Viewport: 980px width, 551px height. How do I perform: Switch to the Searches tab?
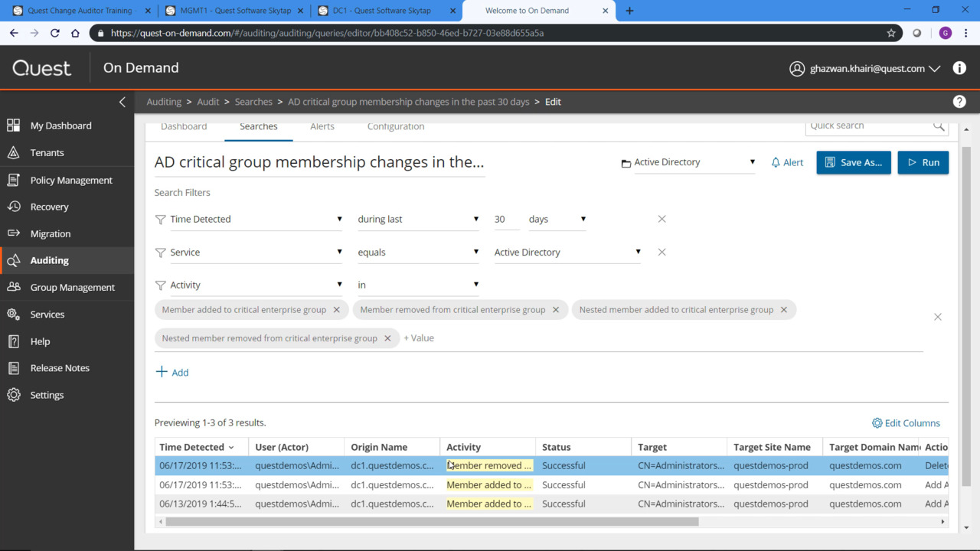[x=259, y=126]
